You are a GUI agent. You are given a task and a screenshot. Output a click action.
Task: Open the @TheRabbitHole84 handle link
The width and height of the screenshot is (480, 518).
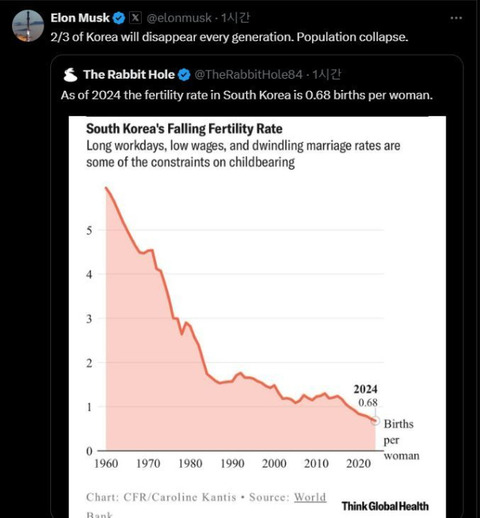[248, 75]
